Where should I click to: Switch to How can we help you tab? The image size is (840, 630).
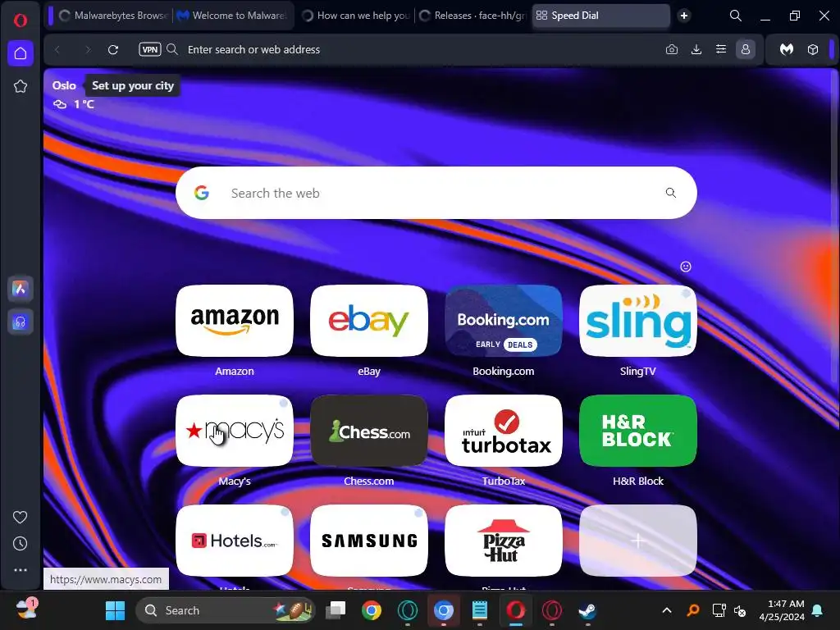click(x=355, y=16)
